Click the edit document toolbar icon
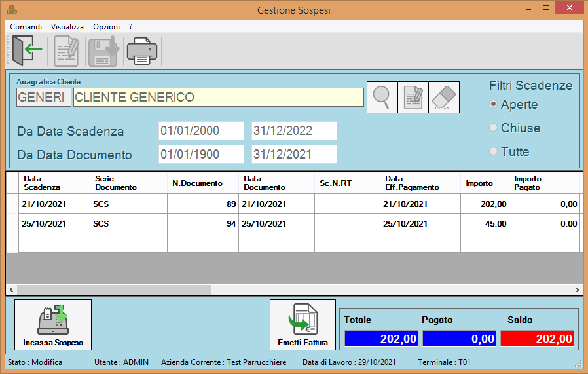 pos(67,50)
